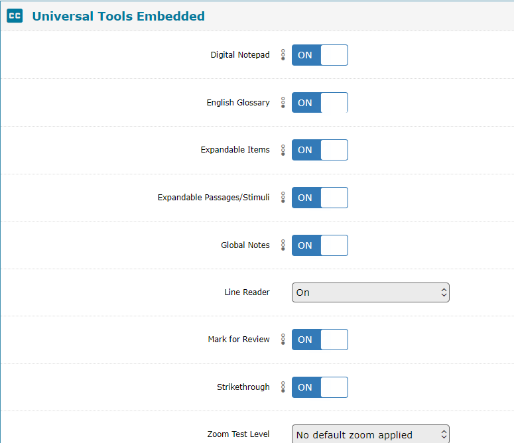Screen dimensions: 514x443
Task: Toggle the Digital Notepad switch off
Action: coord(320,55)
